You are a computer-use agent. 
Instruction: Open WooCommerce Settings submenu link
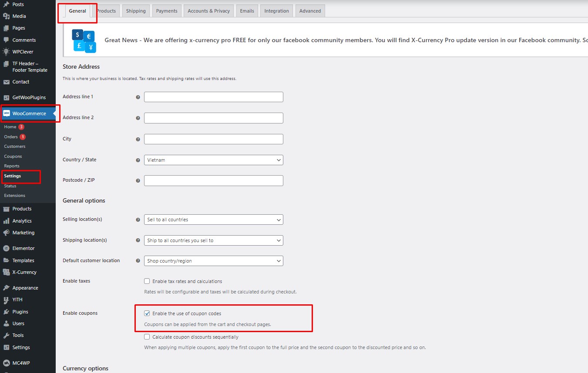13,176
